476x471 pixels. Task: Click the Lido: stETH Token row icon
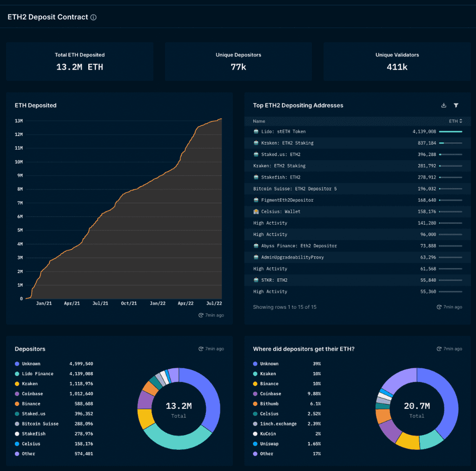point(256,131)
